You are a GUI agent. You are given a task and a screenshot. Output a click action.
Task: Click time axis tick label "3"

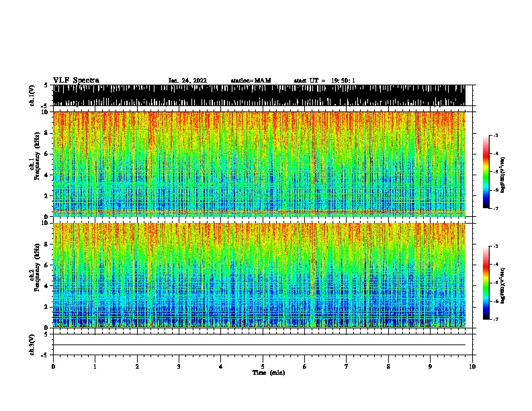[x=179, y=367]
